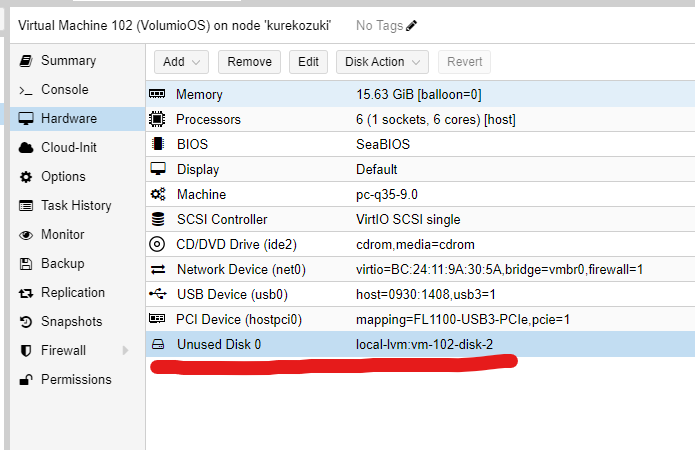Click the Summary book icon in sidebar

coord(26,61)
